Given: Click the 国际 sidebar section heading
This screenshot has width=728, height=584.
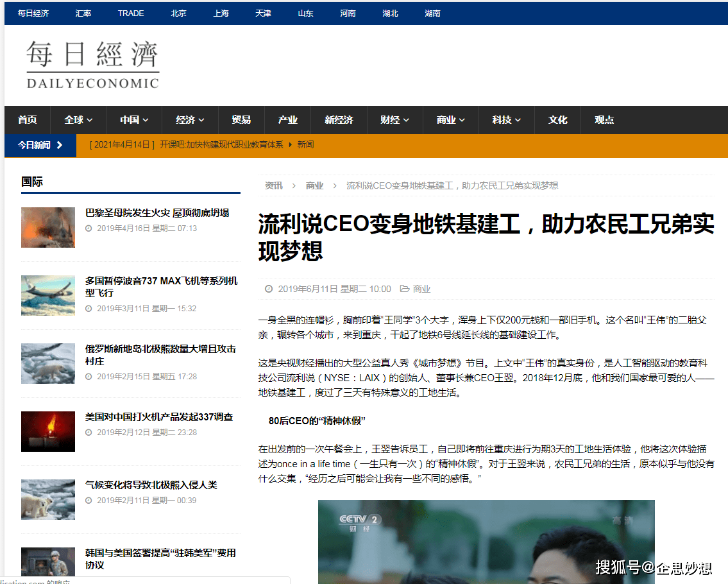Looking at the screenshot, I should [32, 182].
